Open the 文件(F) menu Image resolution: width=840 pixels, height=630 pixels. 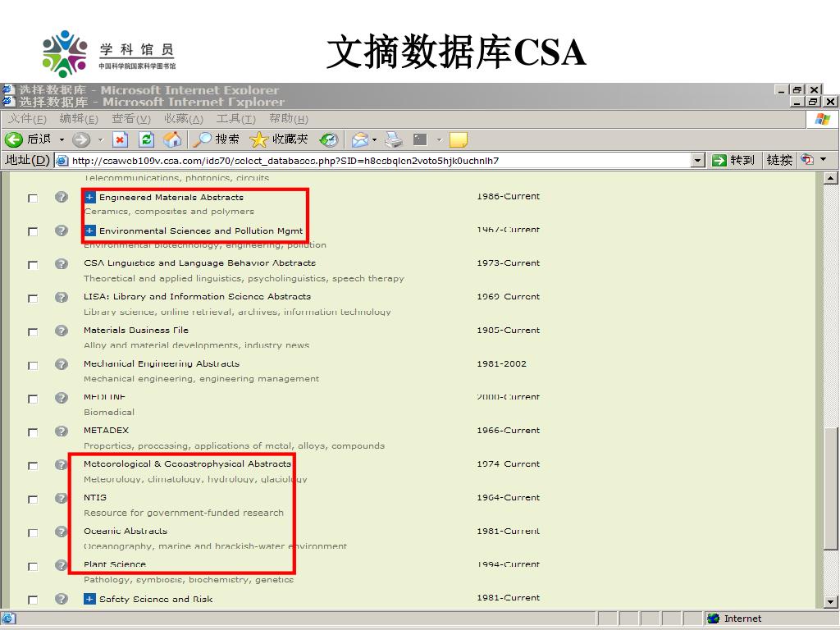click(x=27, y=119)
